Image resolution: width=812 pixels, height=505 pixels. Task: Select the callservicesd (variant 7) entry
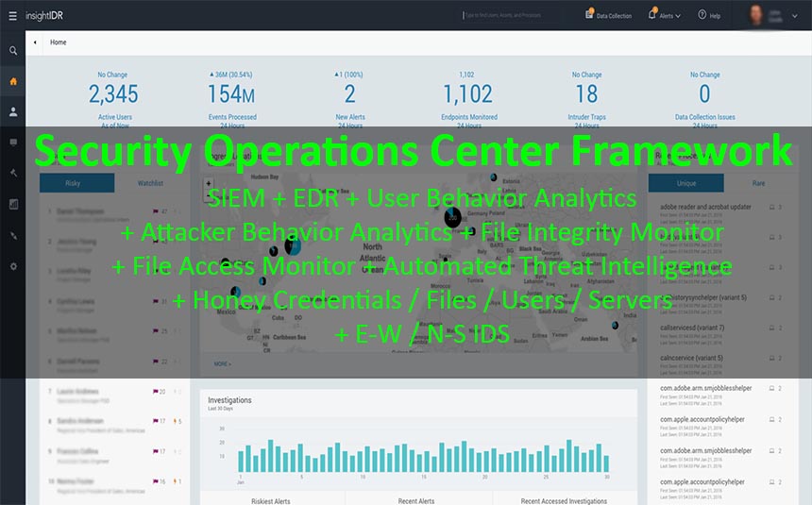[692, 328]
